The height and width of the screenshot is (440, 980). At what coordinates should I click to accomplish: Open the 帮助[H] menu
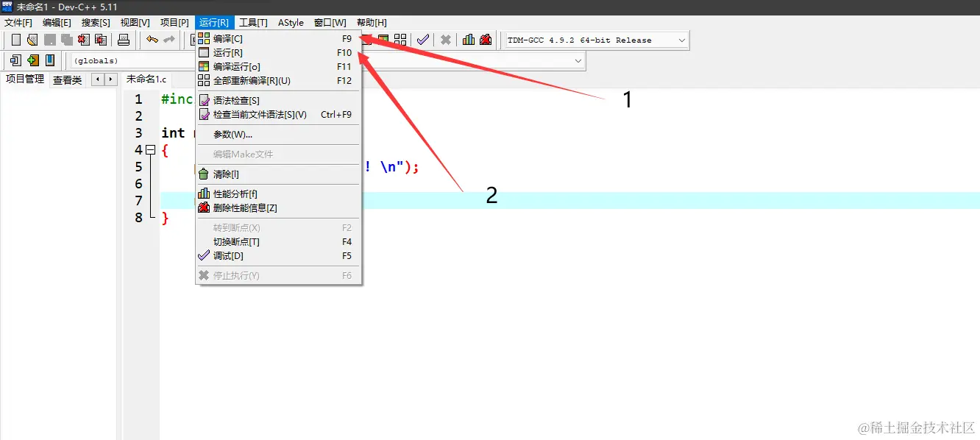[x=372, y=23]
